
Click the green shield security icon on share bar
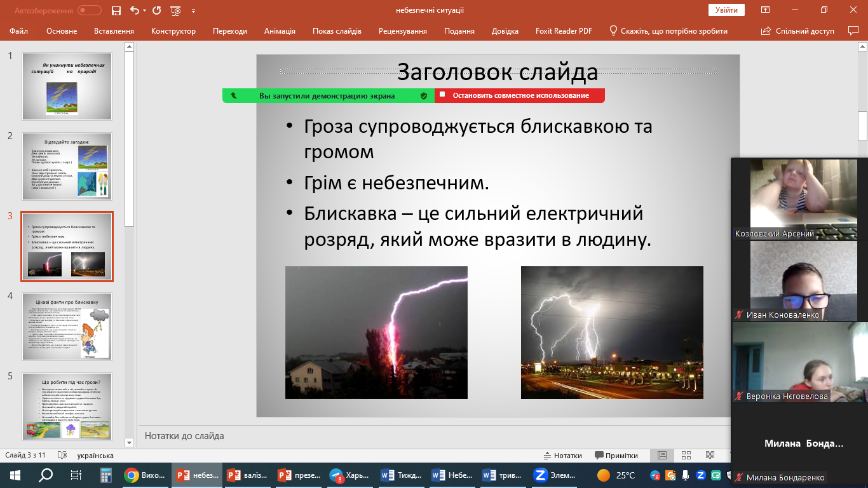click(x=424, y=95)
